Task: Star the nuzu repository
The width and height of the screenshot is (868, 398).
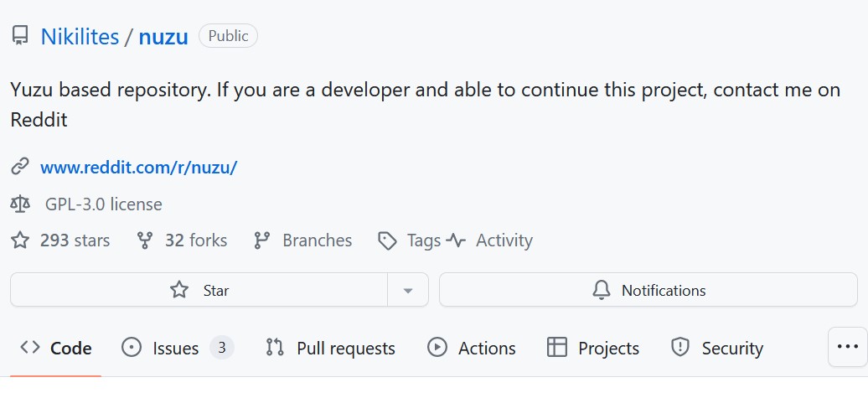Action: tap(199, 291)
